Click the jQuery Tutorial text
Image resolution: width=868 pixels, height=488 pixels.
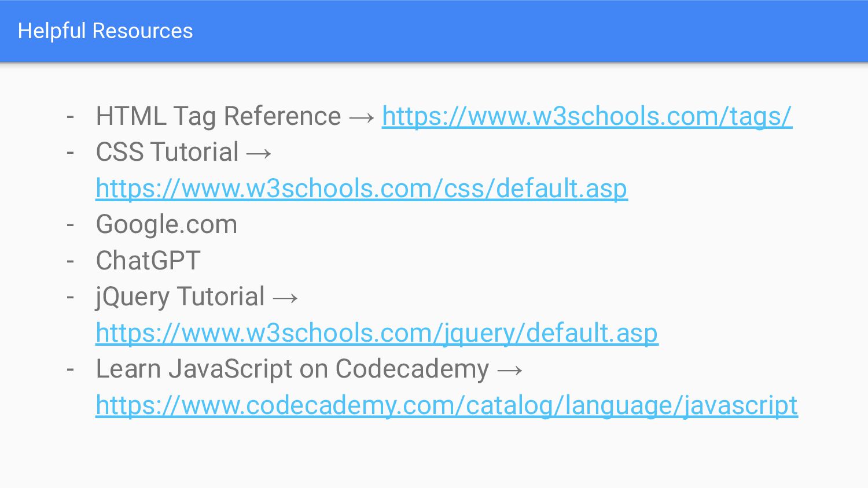pyautogui.click(x=181, y=297)
